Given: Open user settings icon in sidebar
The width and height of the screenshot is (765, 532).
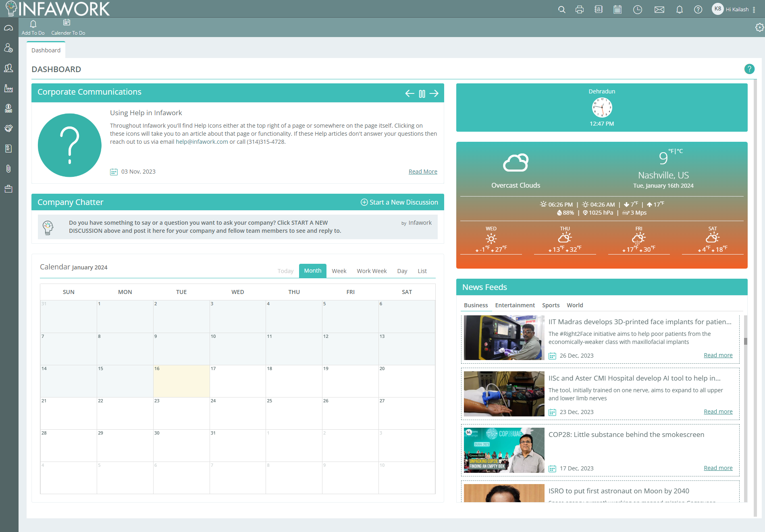Looking at the screenshot, I should (x=8, y=48).
